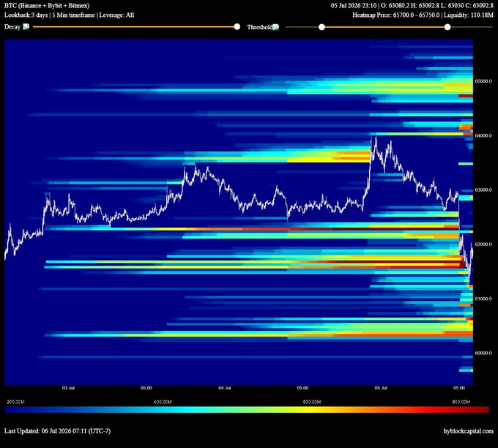The width and height of the screenshot is (498, 448).
Task: Click the 63000.0 price axis label
Action: [x=483, y=190]
